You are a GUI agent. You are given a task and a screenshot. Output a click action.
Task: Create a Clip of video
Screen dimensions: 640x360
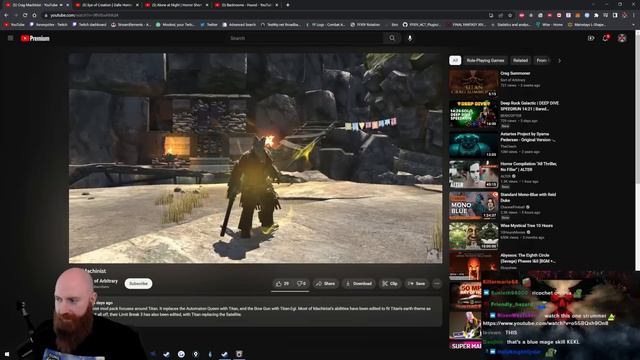click(390, 283)
